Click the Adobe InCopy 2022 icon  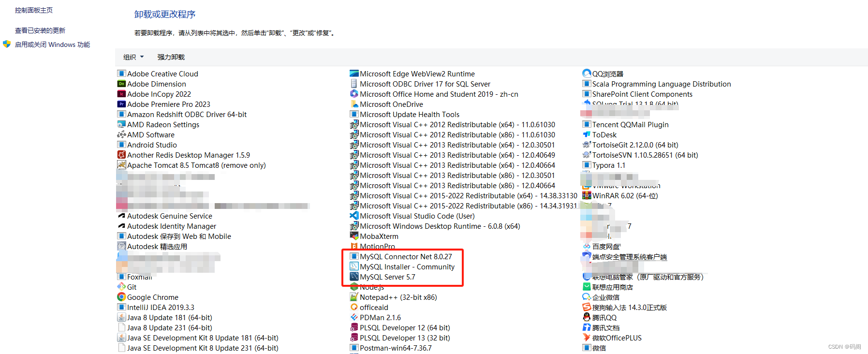pyautogui.click(x=121, y=94)
